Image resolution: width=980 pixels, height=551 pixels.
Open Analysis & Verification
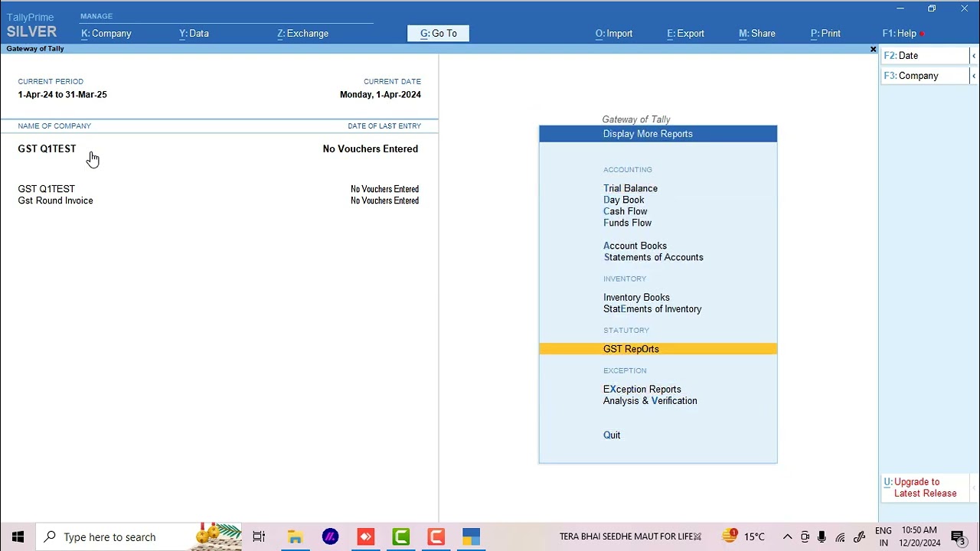(x=650, y=401)
